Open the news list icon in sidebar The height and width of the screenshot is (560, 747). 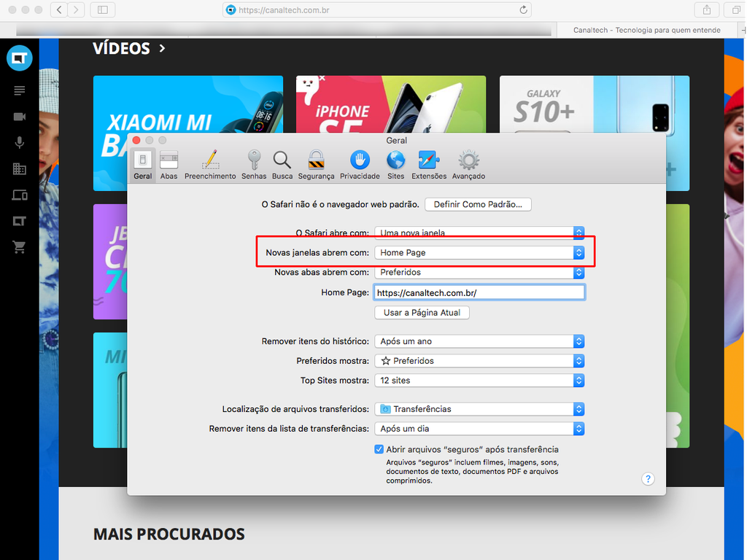[20, 90]
